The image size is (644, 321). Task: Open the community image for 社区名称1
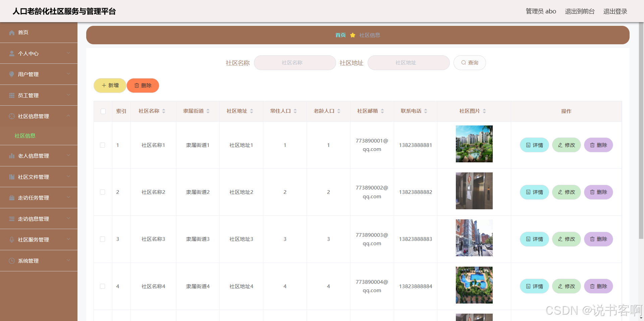point(474,144)
